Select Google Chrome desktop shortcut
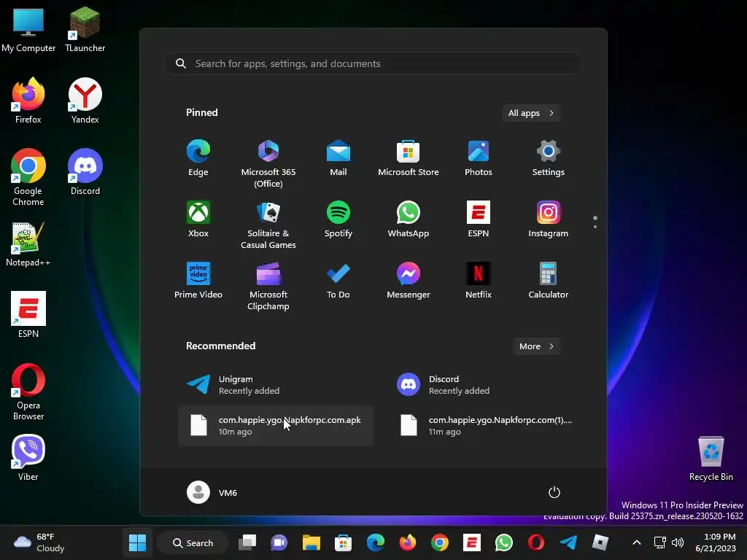The image size is (747, 560). 28,177
